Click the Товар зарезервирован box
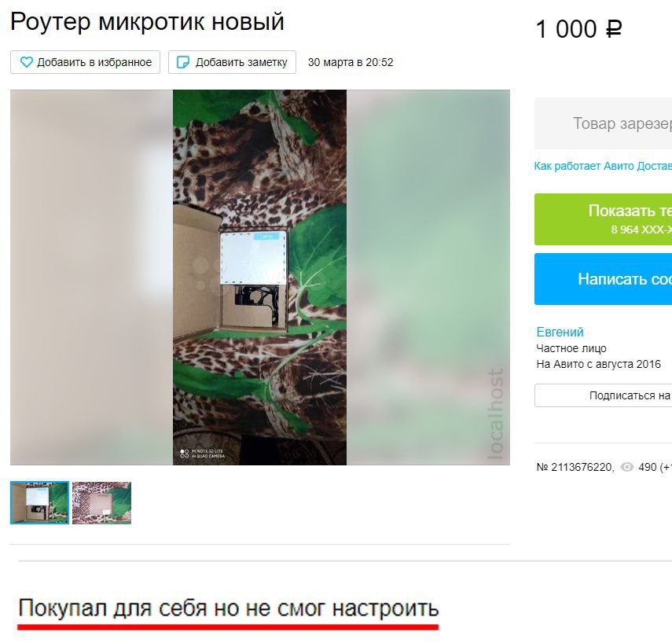Viewport: 672px width, 643px height. 603,123
